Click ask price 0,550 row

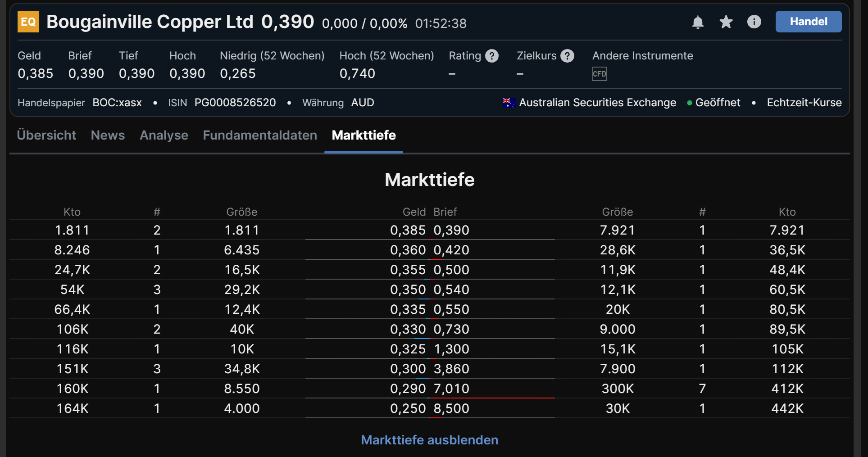click(451, 309)
